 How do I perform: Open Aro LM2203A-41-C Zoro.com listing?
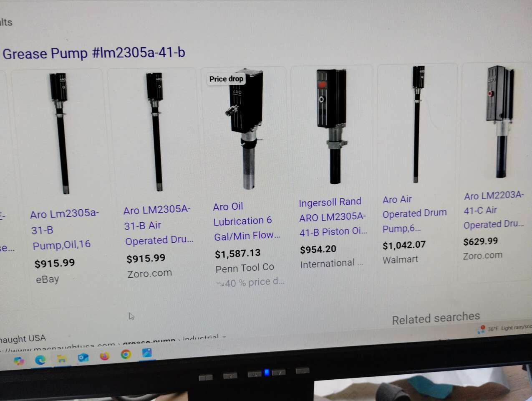click(494, 210)
